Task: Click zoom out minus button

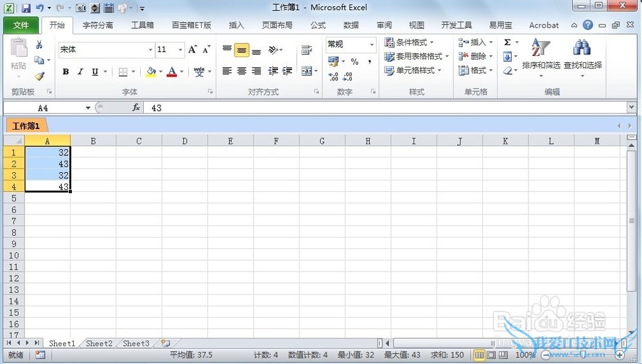Action: tap(546, 354)
